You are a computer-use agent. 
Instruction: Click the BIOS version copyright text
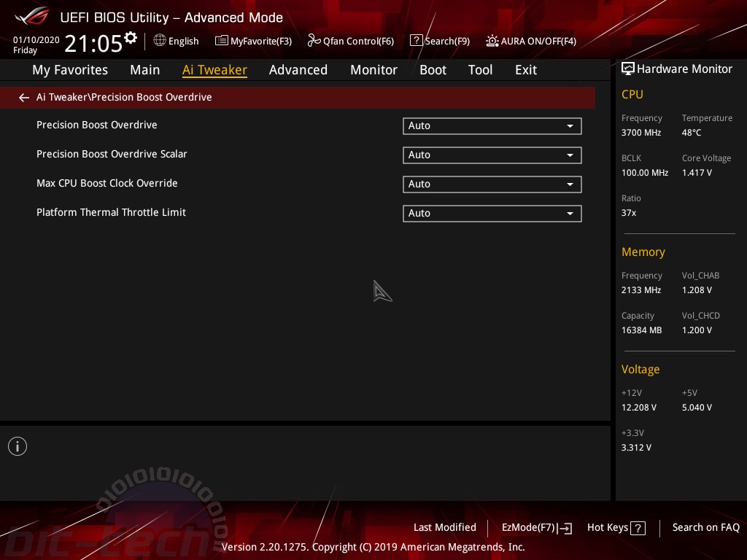point(373,547)
